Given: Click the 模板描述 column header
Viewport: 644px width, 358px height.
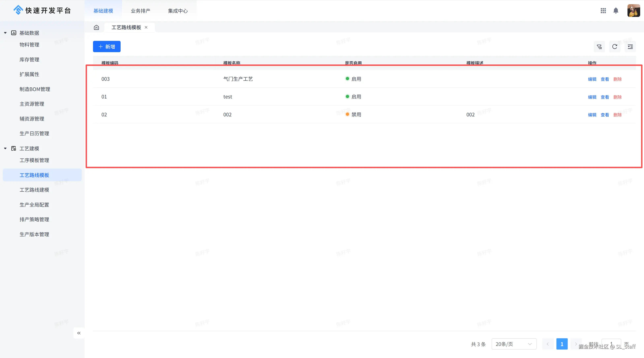Looking at the screenshot, I should (475, 63).
